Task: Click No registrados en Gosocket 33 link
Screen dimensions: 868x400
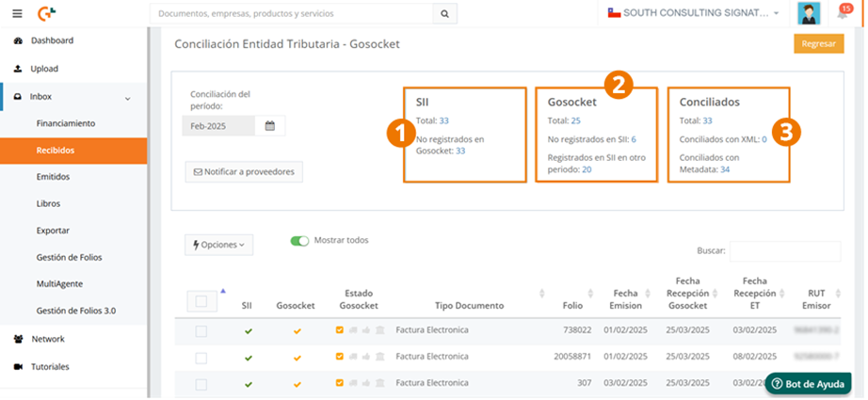Action: click(460, 151)
